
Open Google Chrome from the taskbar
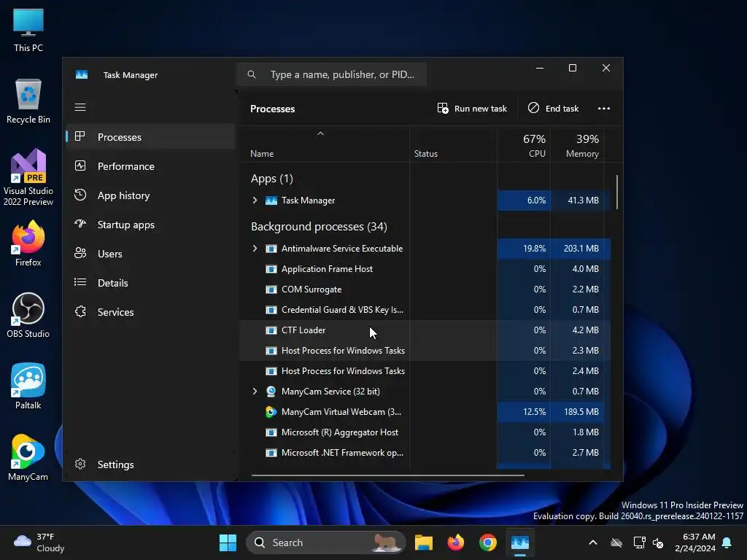click(x=488, y=542)
